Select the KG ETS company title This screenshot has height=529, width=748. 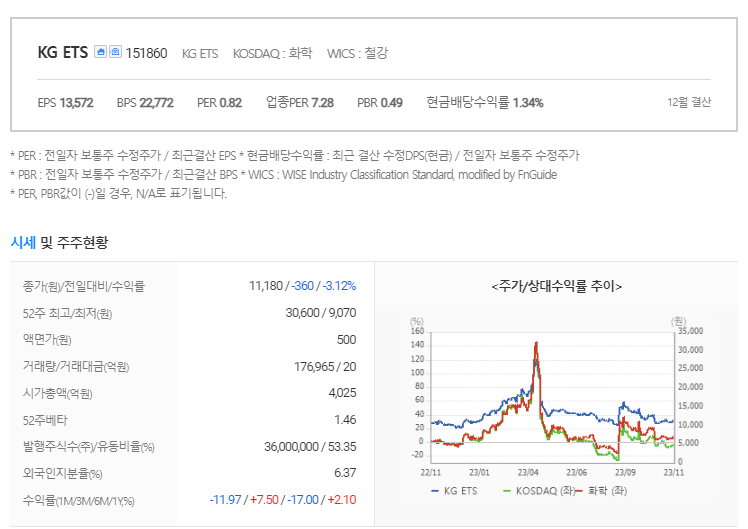point(63,52)
